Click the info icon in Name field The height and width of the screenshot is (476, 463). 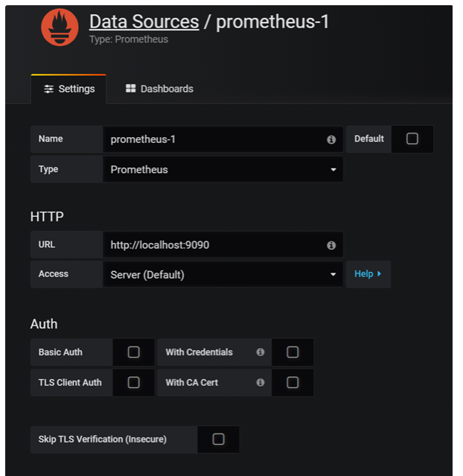[x=331, y=139]
